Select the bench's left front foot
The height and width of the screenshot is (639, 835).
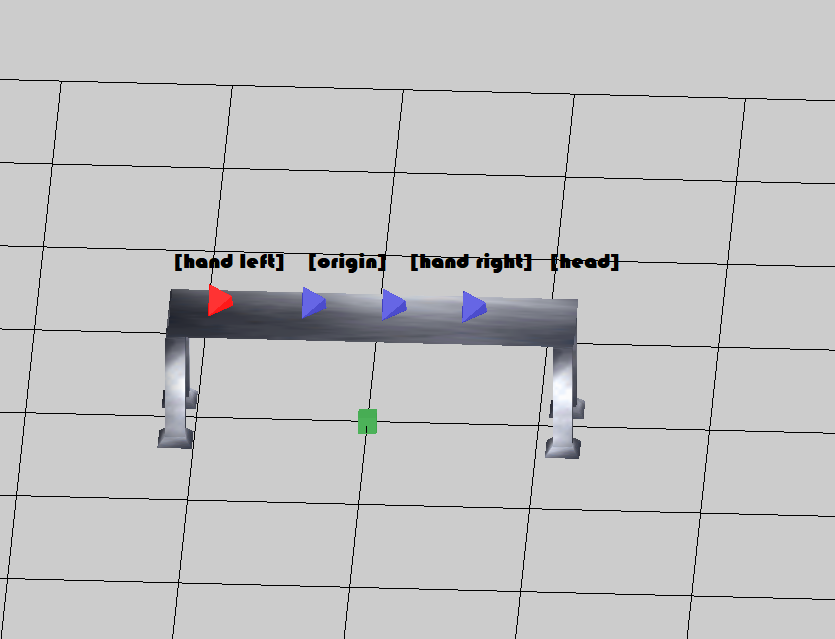pos(175,439)
